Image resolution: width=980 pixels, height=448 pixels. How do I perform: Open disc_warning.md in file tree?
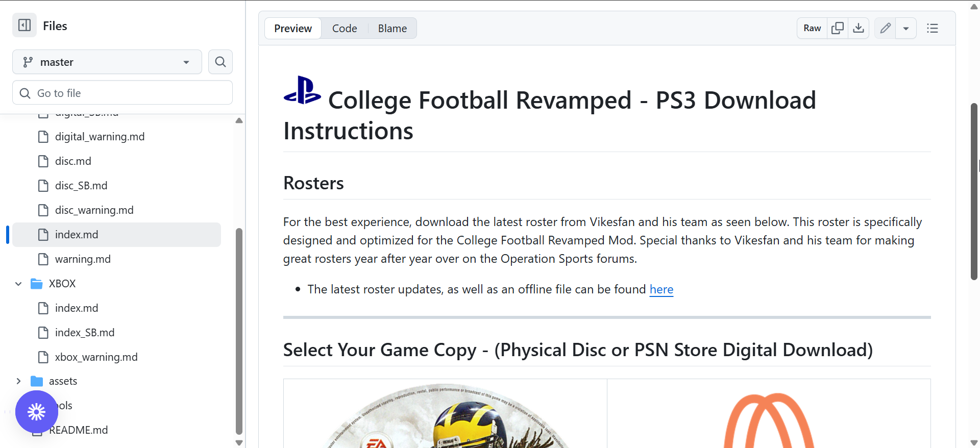point(94,210)
